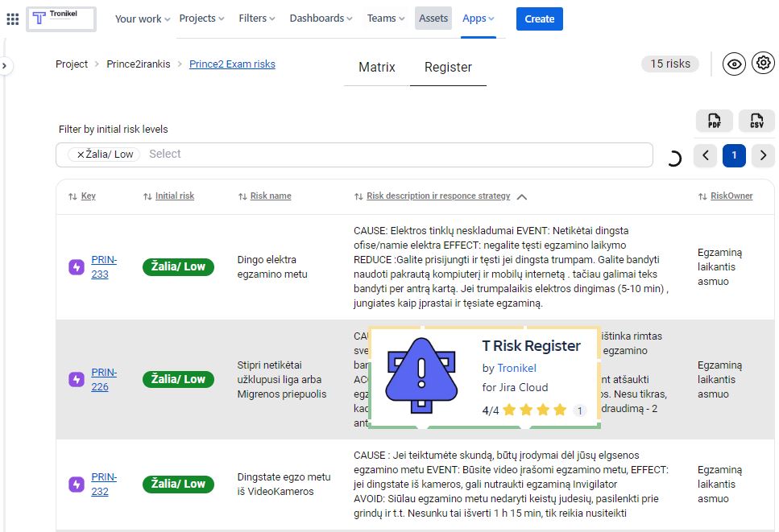The image size is (779, 532).
Task: Click the PRIN-232 risk description text
Action: 512,485
